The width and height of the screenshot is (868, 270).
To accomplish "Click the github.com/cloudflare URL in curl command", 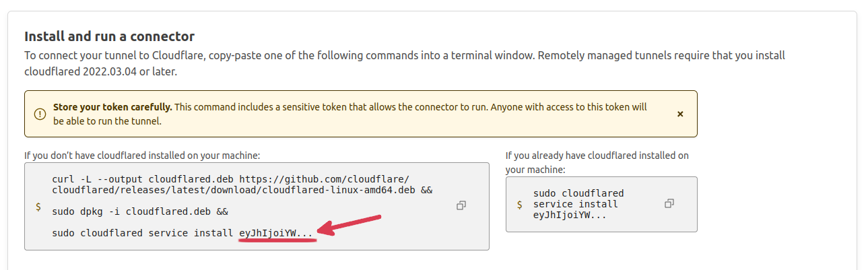I will pyautogui.click(x=325, y=179).
